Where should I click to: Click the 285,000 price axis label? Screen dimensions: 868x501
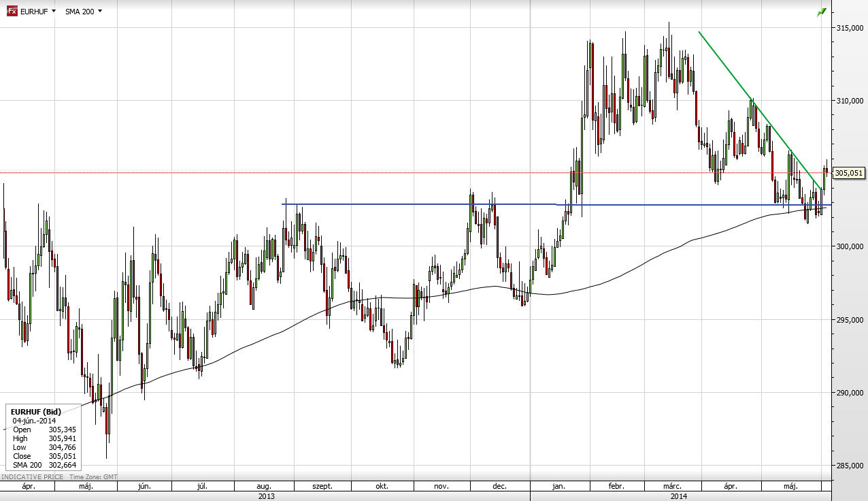850,466
